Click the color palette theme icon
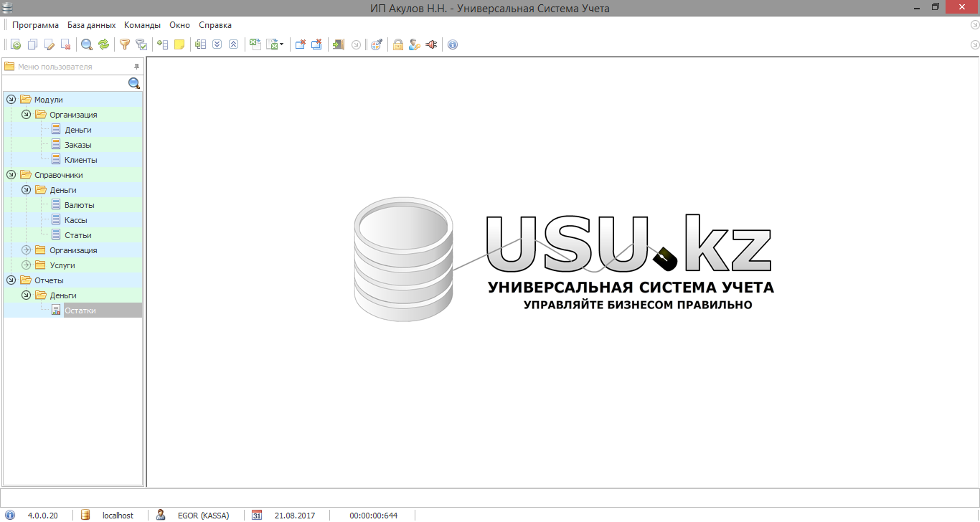 tap(376, 44)
